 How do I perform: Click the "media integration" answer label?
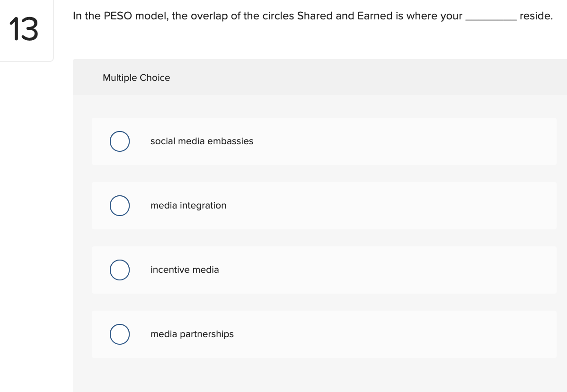(x=188, y=206)
